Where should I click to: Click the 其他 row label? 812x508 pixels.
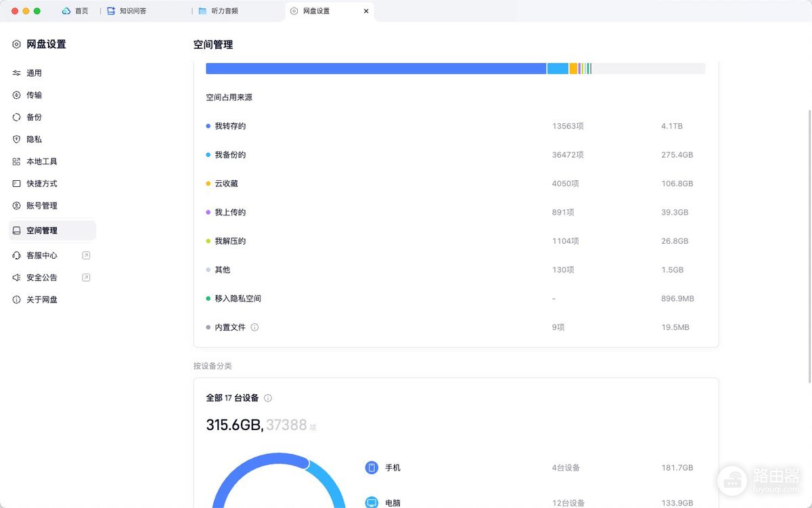click(223, 270)
